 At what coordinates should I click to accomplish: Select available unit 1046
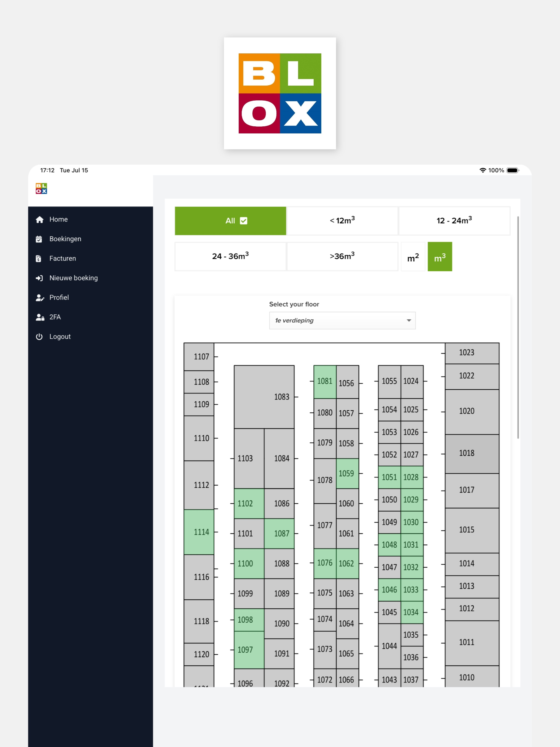pyautogui.click(x=389, y=590)
